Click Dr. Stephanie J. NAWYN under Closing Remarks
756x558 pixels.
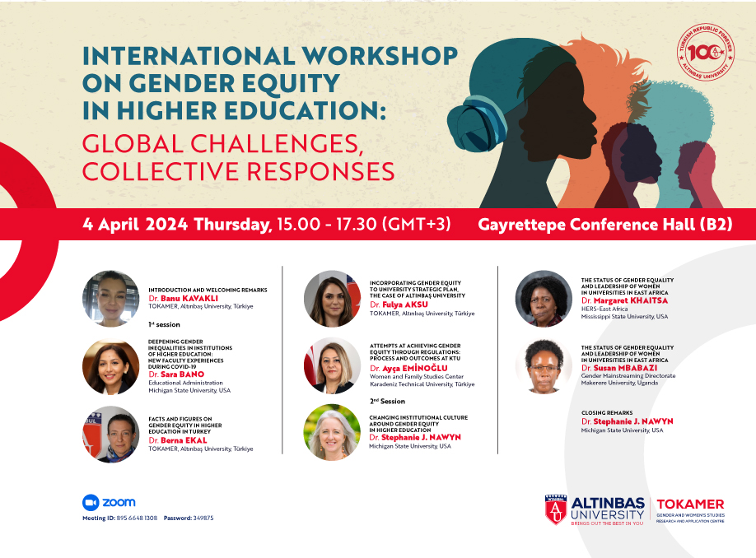pyautogui.click(x=628, y=421)
